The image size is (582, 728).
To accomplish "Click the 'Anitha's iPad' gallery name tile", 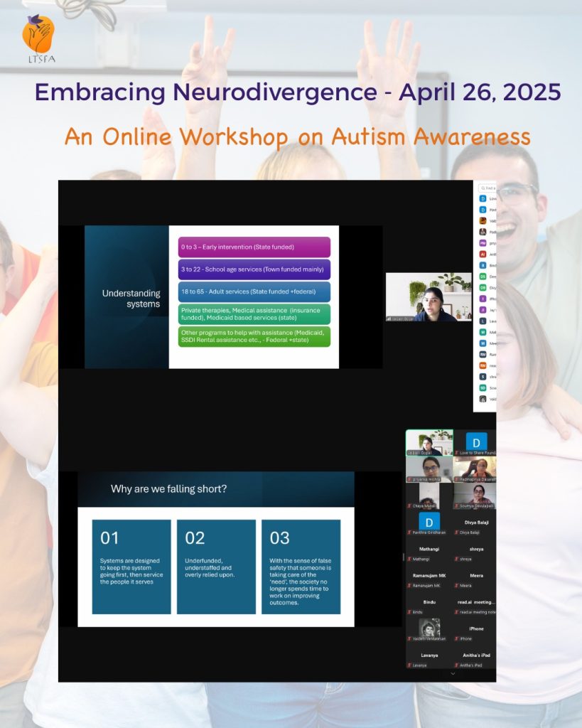I will [x=476, y=655].
